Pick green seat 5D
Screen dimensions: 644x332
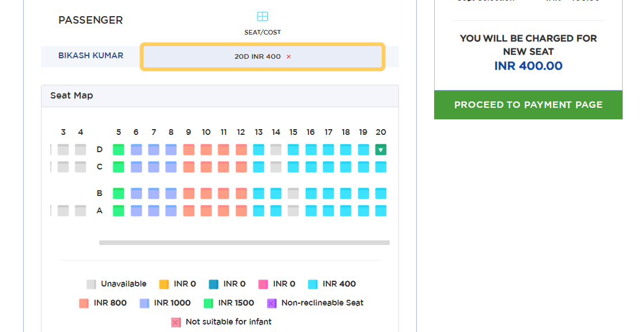118,150
